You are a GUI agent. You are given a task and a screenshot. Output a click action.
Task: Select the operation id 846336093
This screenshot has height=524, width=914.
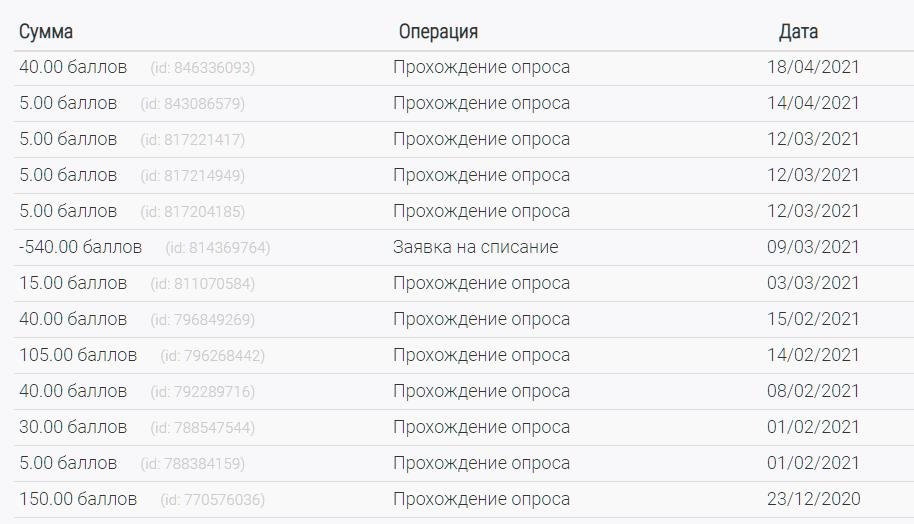pyautogui.click(x=202, y=68)
